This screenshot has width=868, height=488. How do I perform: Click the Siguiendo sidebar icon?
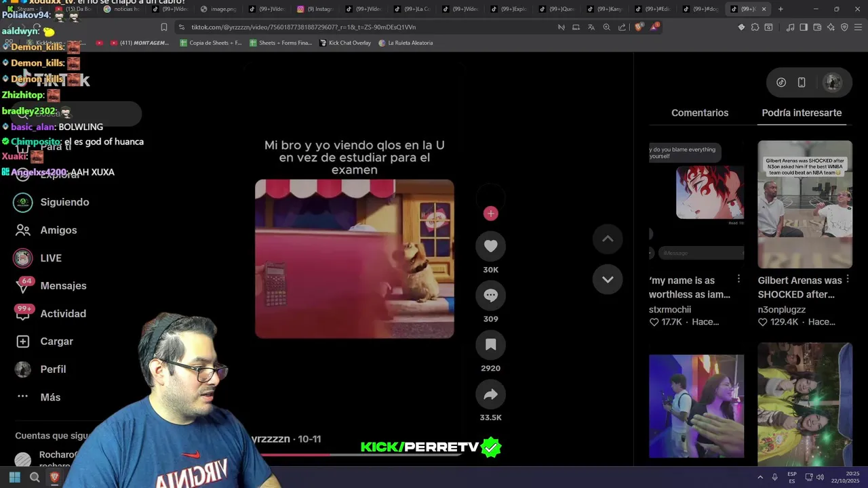point(23,202)
